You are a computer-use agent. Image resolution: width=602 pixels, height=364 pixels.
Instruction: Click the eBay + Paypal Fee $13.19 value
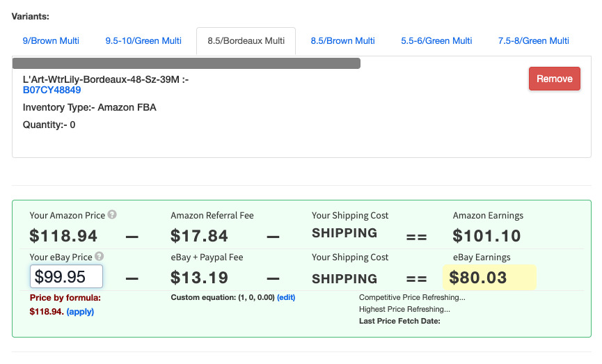coord(199,278)
